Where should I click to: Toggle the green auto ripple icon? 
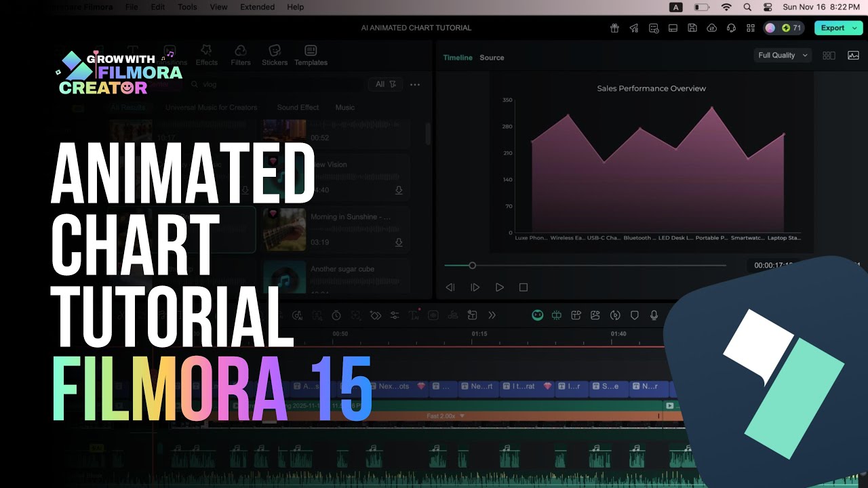[x=557, y=315]
